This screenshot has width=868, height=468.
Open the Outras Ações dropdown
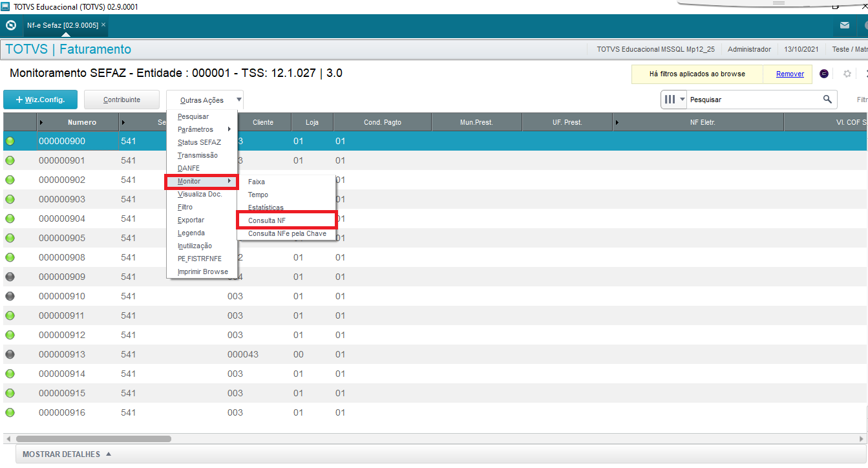[205, 100]
